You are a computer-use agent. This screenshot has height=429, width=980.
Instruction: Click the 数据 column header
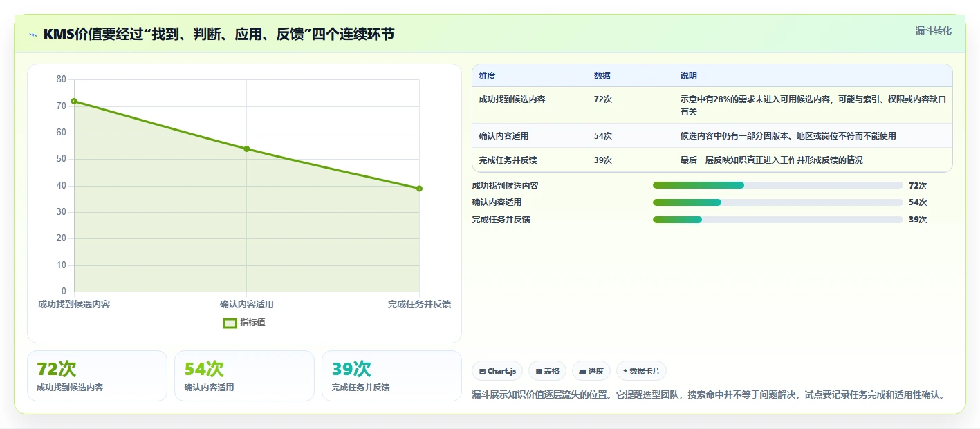[602, 76]
